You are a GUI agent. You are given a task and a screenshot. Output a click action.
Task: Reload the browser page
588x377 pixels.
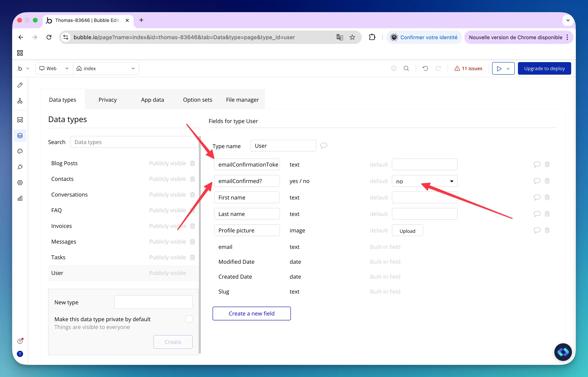[x=49, y=37]
